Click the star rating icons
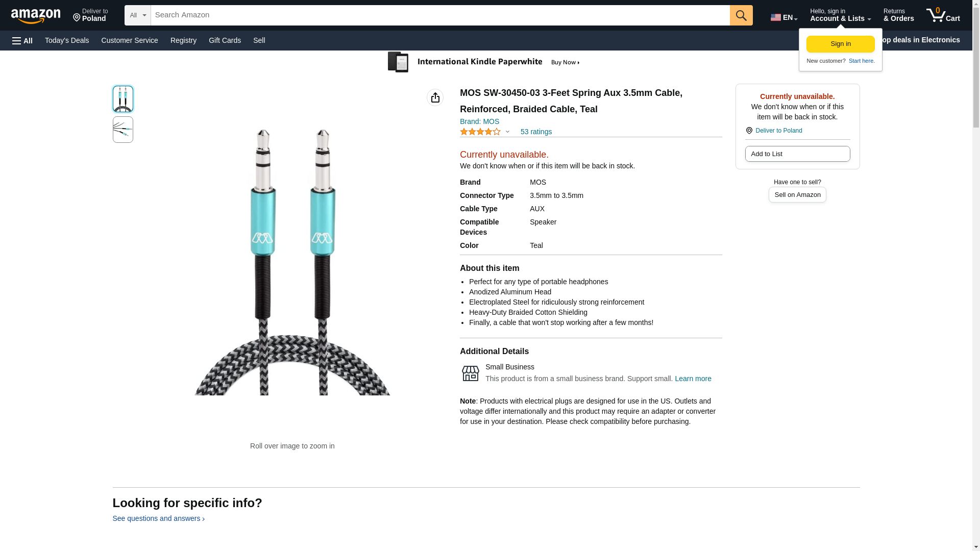 click(480, 132)
